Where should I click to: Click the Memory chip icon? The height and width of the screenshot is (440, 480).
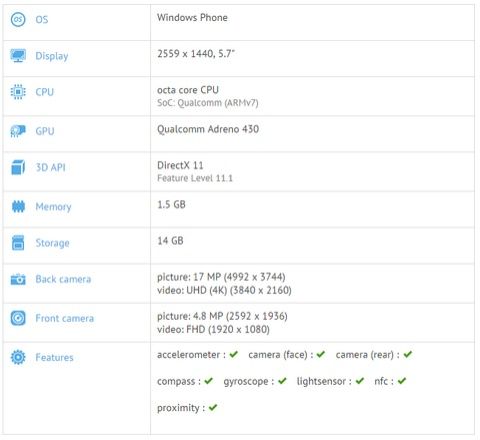18,207
